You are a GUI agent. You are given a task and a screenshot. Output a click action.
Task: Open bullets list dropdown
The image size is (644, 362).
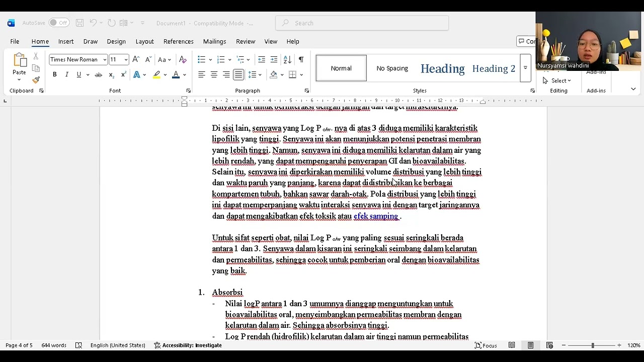210,60
